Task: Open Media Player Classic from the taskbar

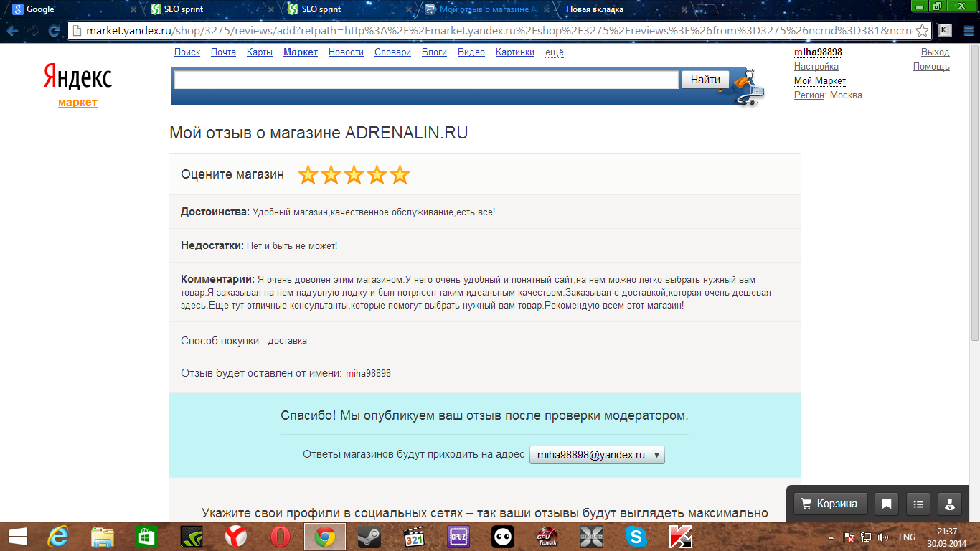Action: pyautogui.click(x=413, y=537)
